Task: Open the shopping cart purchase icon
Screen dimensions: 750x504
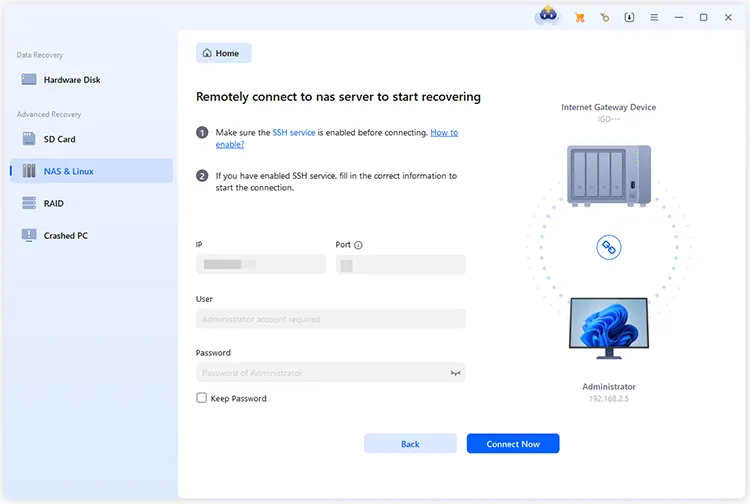Action: coord(580,18)
